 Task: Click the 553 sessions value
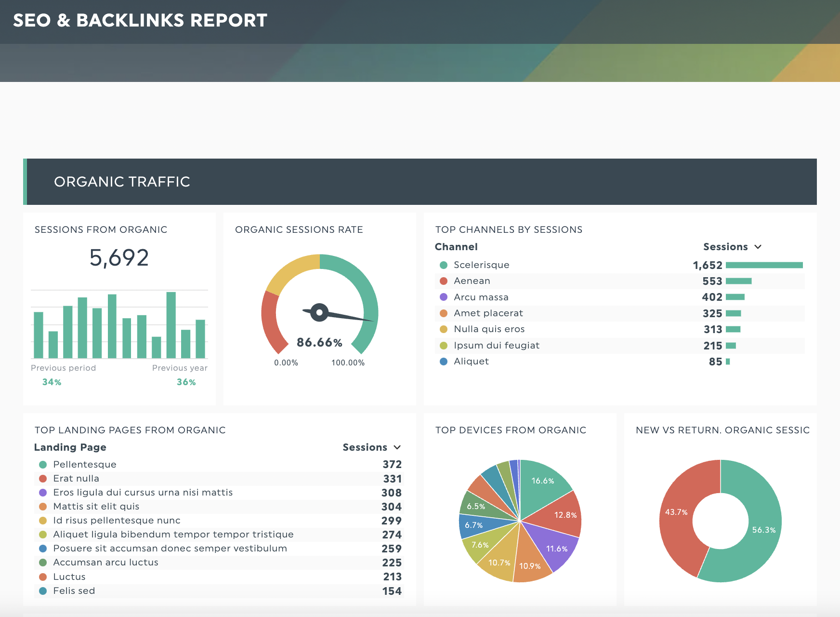point(712,281)
